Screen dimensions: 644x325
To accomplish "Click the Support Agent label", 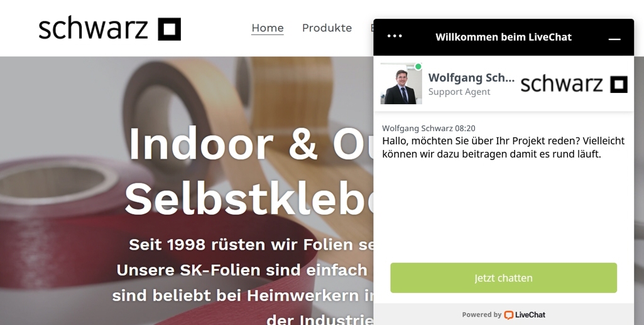I will coord(459,92).
